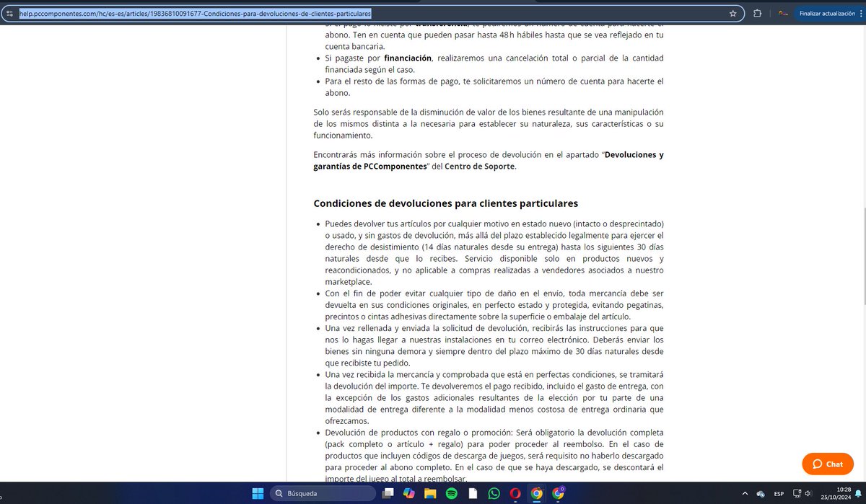Open the clock showing 10:28 25/10/2024
The width and height of the screenshot is (866, 504).
click(x=834, y=493)
